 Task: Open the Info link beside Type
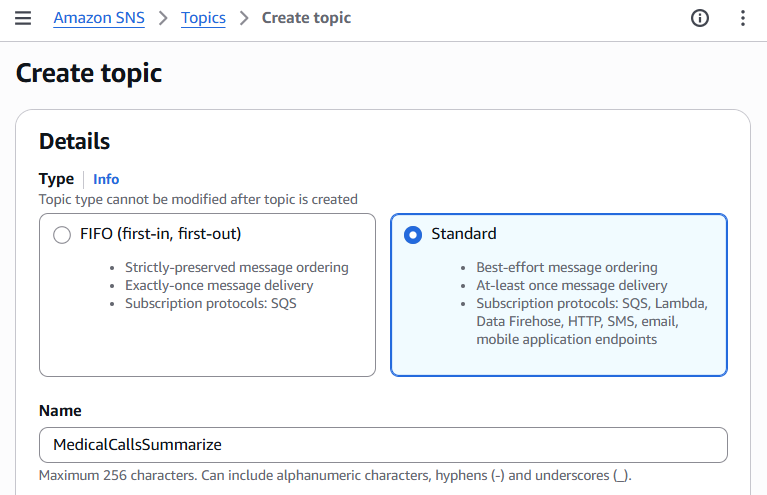106,179
